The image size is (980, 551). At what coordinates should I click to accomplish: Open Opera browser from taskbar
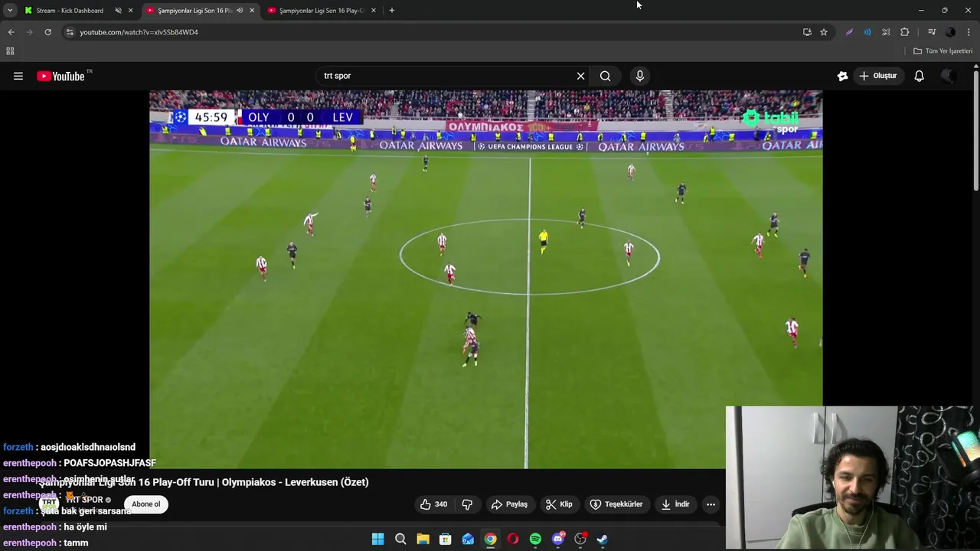(513, 539)
